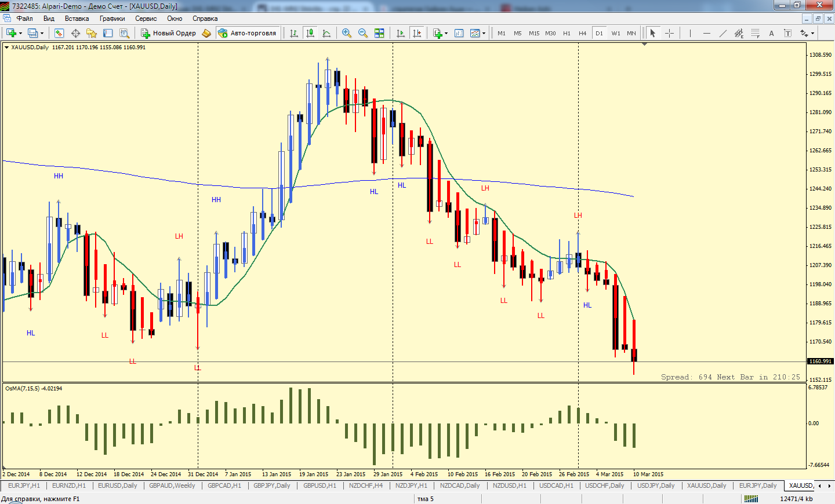The width and height of the screenshot is (835, 504).
Task: Select the equidistant channel tool
Action: pyautogui.click(x=739, y=33)
